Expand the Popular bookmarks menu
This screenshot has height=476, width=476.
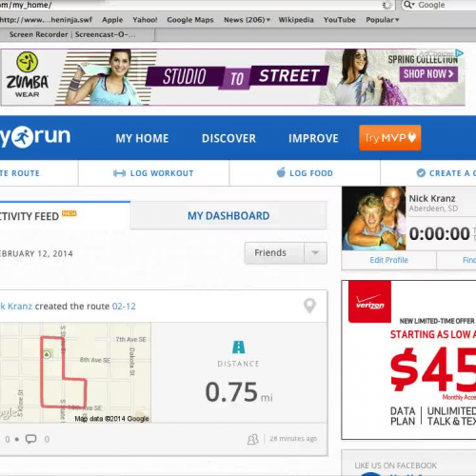(x=382, y=20)
